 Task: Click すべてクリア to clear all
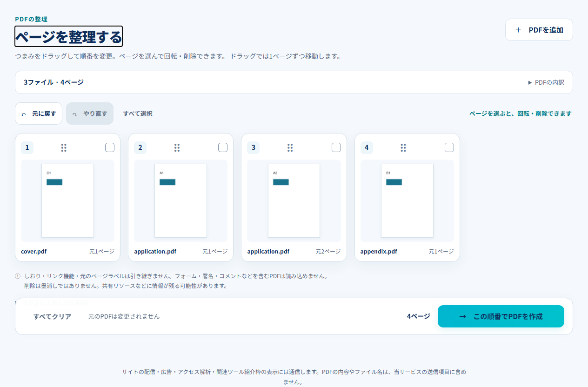(52, 316)
